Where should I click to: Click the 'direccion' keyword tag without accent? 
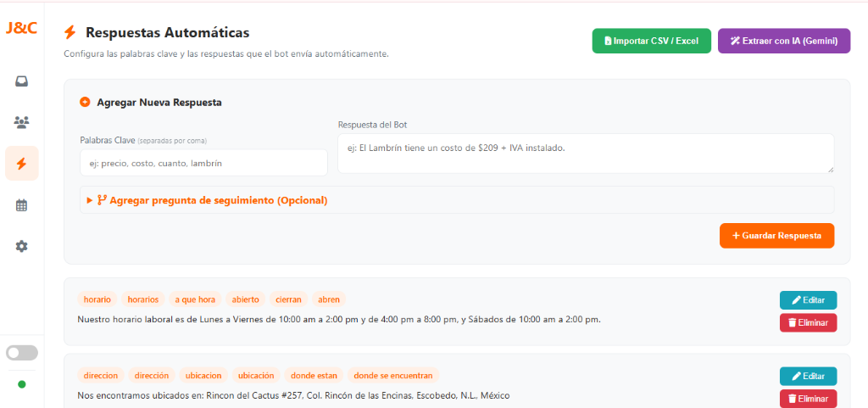[101, 375]
